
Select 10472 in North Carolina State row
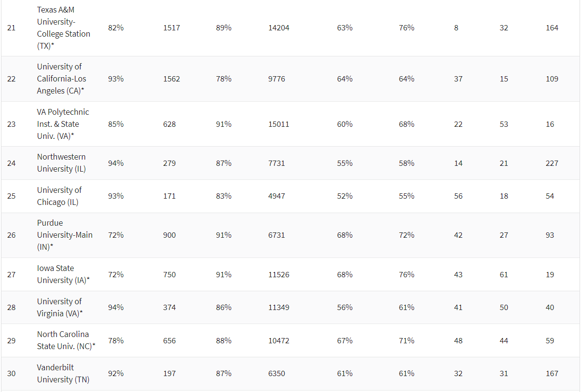pyautogui.click(x=279, y=340)
